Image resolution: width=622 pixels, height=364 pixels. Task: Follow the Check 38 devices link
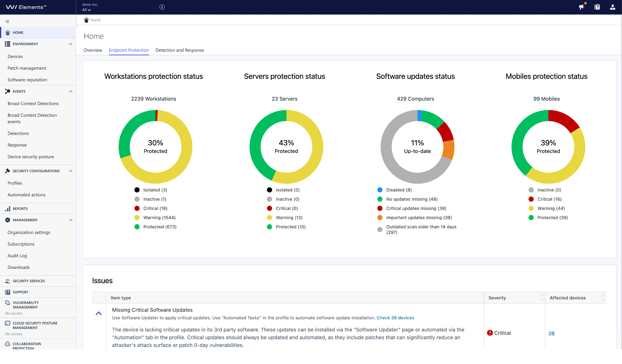(x=395, y=318)
